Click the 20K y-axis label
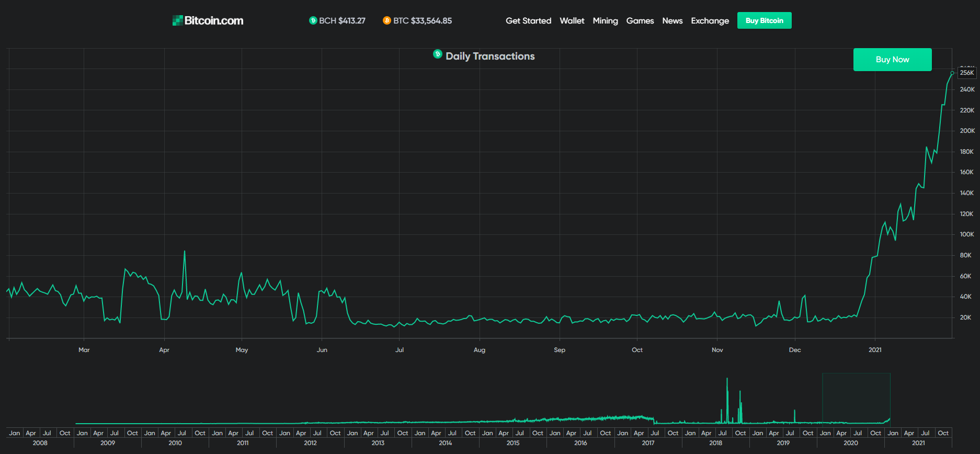Screen dimensions: 980x454 (x=965, y=317)
